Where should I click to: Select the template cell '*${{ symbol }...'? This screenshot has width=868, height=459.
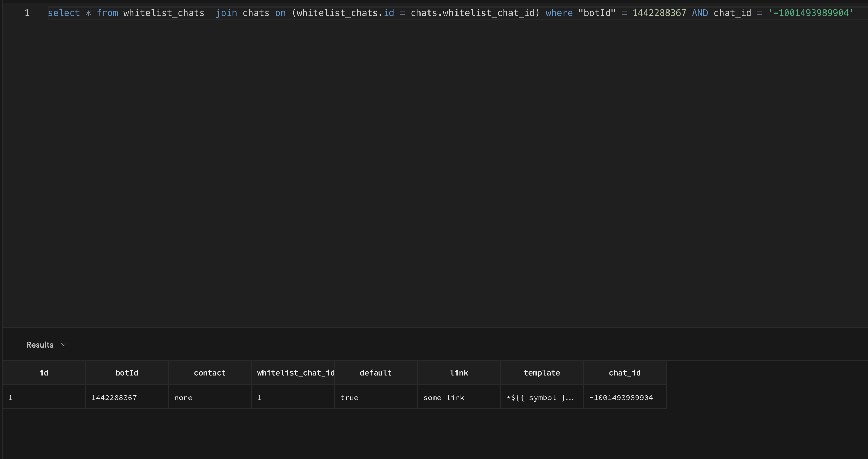coord(542,397)
